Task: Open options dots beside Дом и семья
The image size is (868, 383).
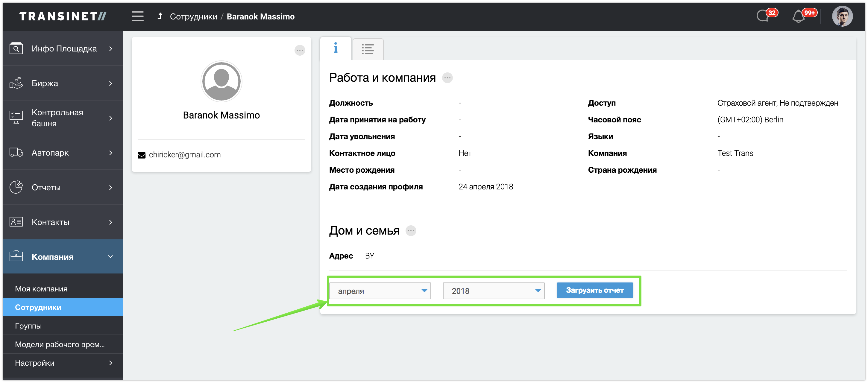Action: 411,231
